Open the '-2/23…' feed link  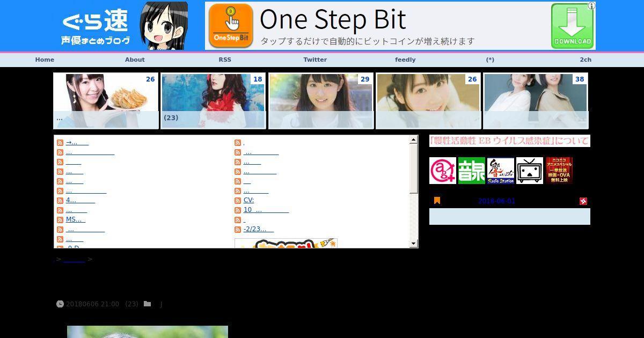coord(259,230)
